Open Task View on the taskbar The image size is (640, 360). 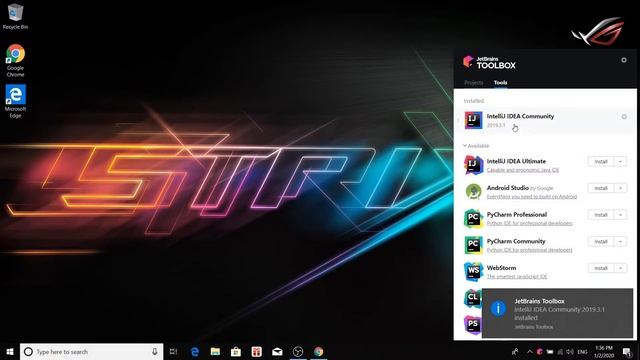pyautogui.click(x=173, y=351)
